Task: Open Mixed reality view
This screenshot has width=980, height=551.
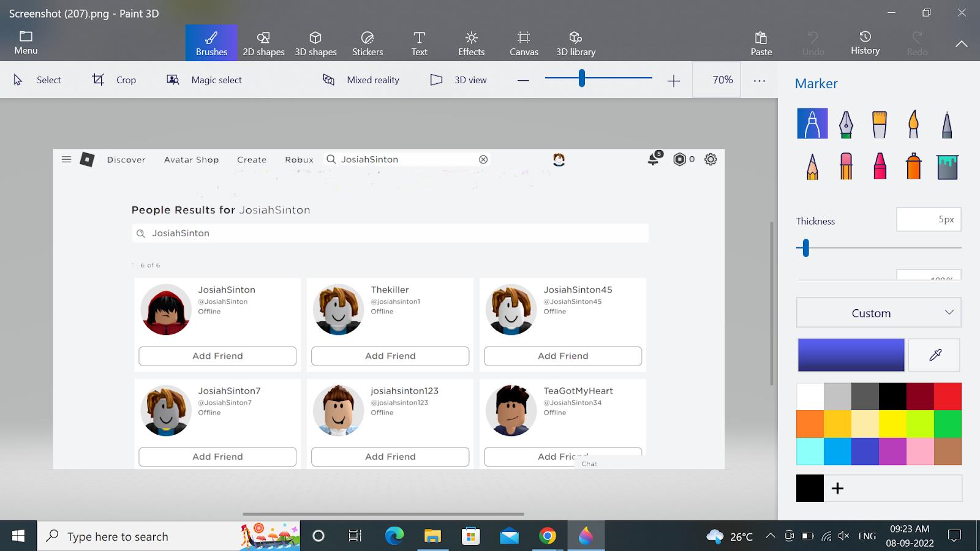Action: click(x=361, y=80)
